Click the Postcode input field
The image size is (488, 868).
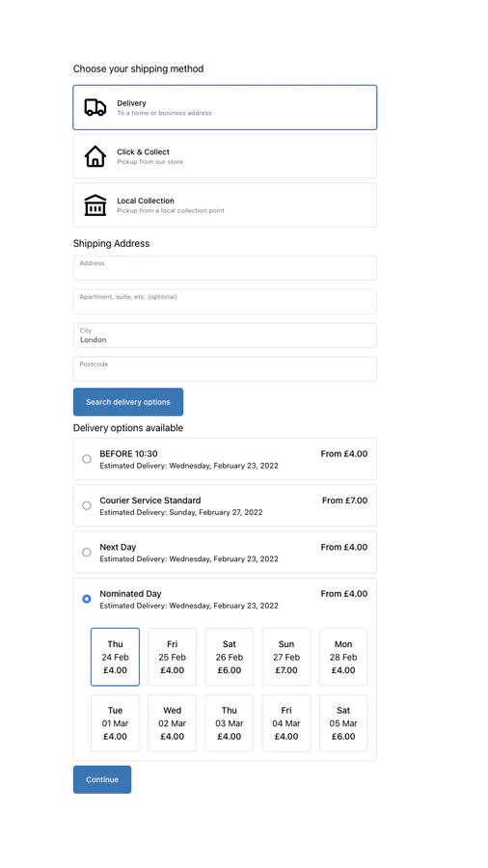(225, 368)
